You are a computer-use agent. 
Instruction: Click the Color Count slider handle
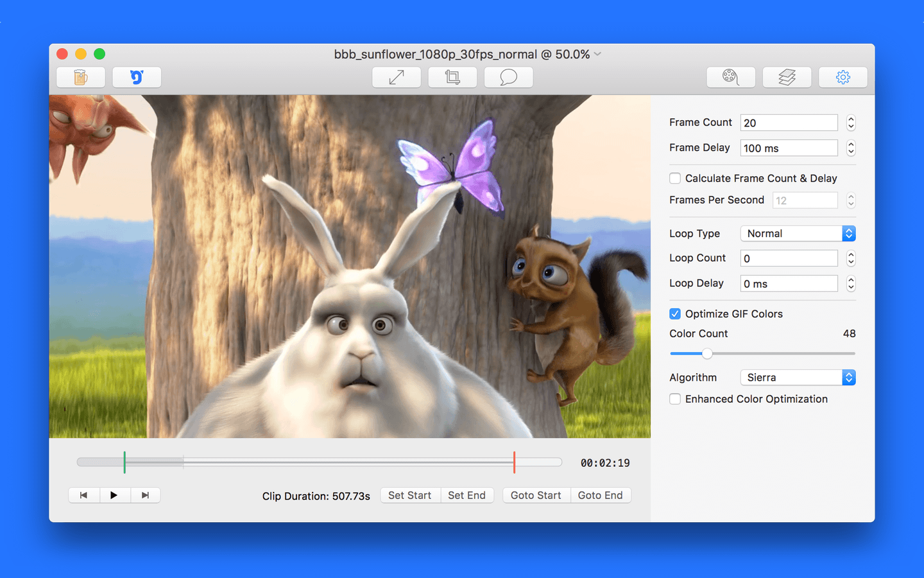click(x=707, y=354)
